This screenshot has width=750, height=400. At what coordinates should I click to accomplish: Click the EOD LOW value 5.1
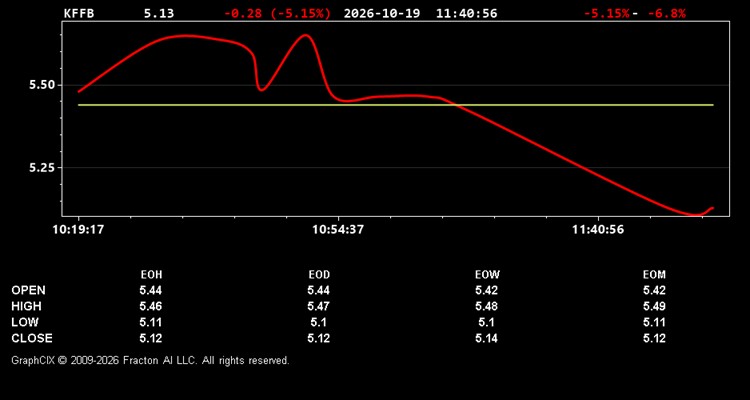coord(319,322)
